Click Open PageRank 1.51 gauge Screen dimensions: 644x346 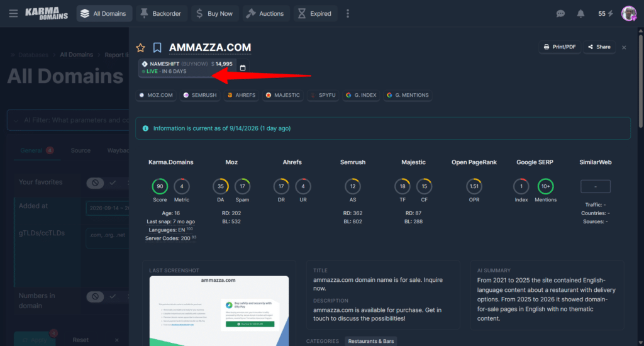click(x=474, y=187)
